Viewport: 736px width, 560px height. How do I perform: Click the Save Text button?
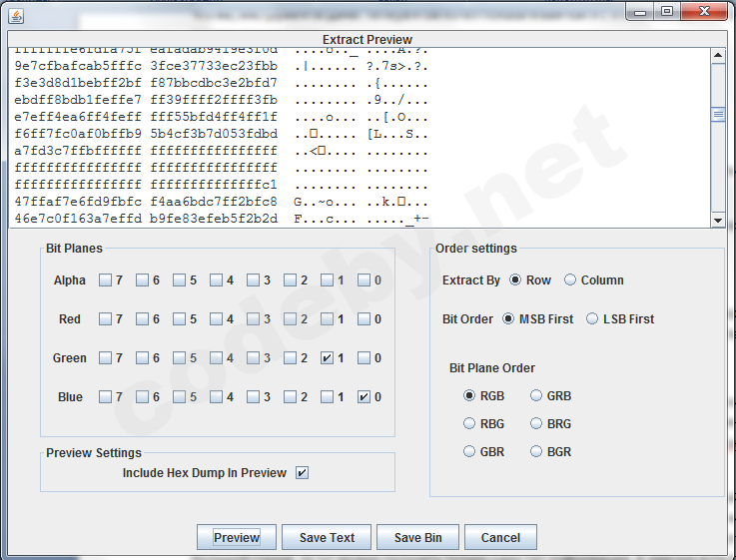(x=327, y=537)
